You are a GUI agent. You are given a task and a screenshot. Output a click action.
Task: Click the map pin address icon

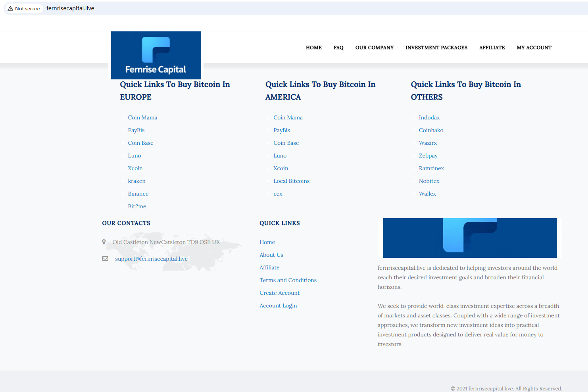(x=104, y=242)
